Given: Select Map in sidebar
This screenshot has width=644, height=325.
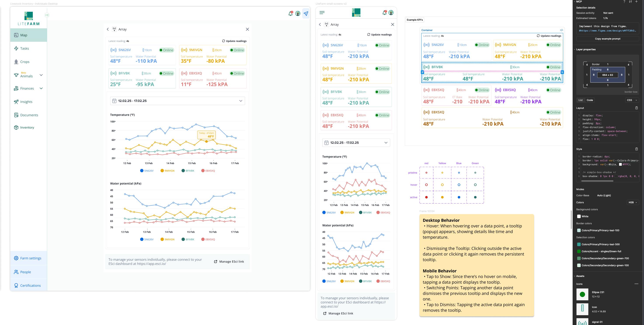Looking at the screenshot, I should [x=29, y=35].
